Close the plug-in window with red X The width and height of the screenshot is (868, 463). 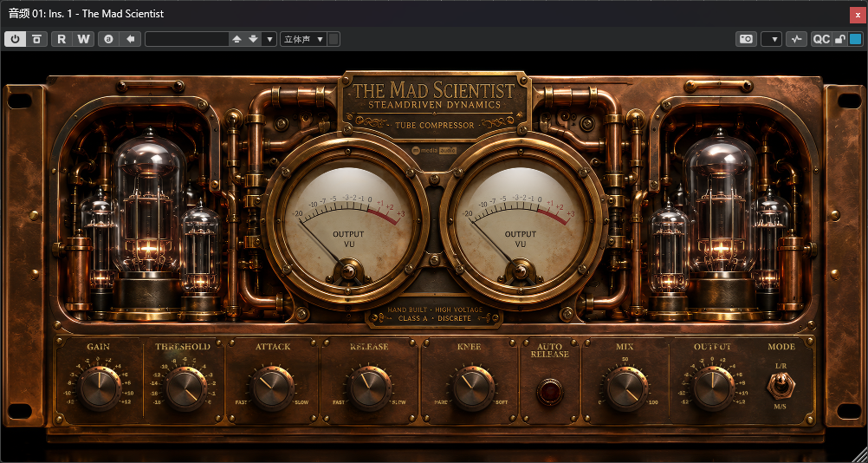[856, 15]
